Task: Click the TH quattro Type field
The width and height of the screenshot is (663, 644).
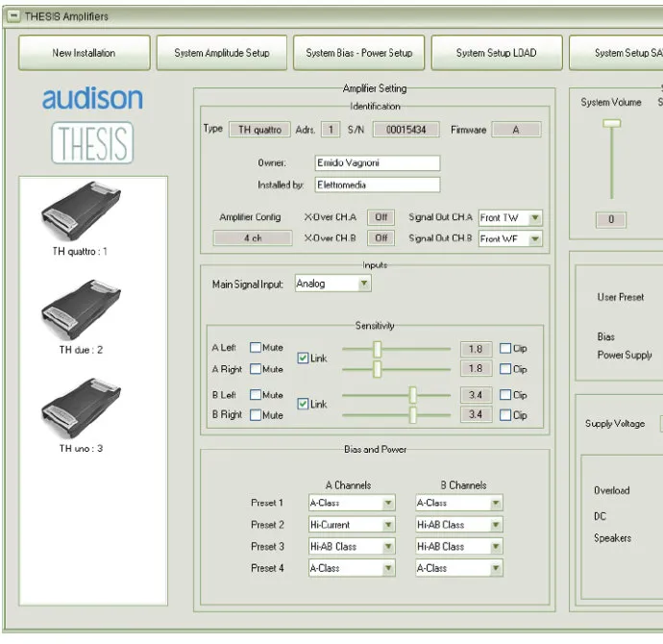Action: click(x=259, y=130)
